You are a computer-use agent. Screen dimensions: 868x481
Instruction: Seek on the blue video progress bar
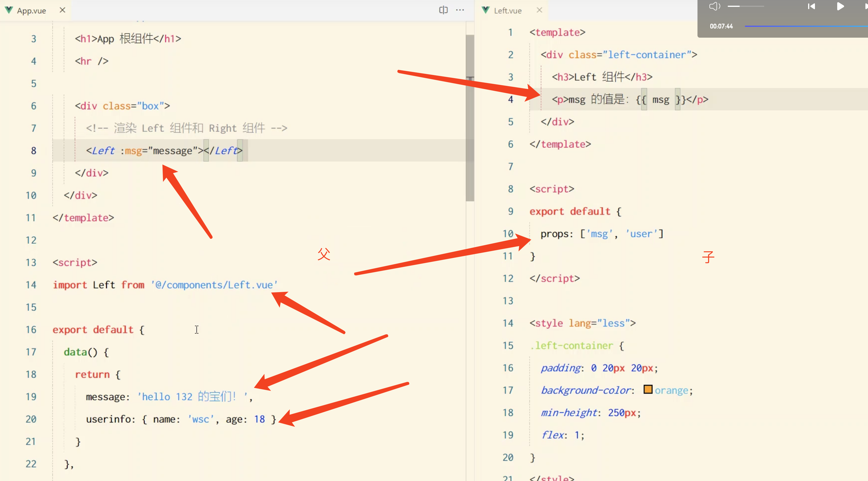coord(805,26)
